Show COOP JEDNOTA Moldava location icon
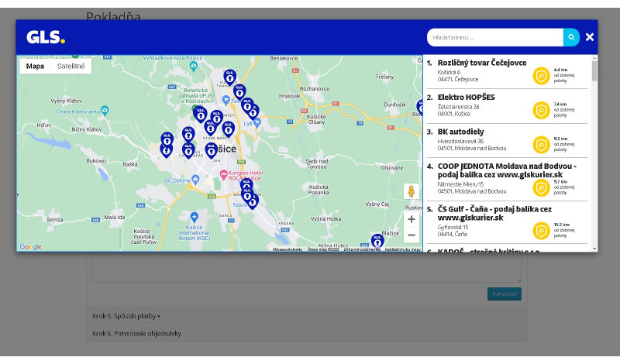The image size is (620, 364). (541, 187)
